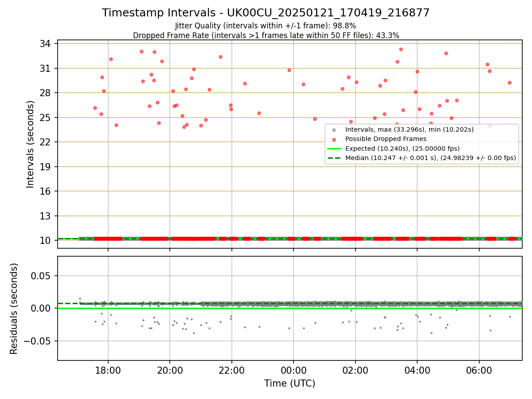Click the 'Residuals (seconds)' y-axis label
The width and height of the screenshot is (532, 399).
pos(14,309)
